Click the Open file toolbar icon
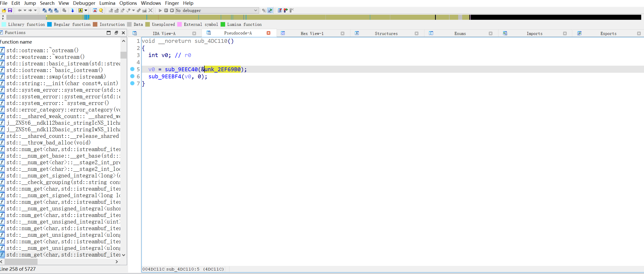The height and width of the screenshot is (274, 644). click(x=4, y=10)
